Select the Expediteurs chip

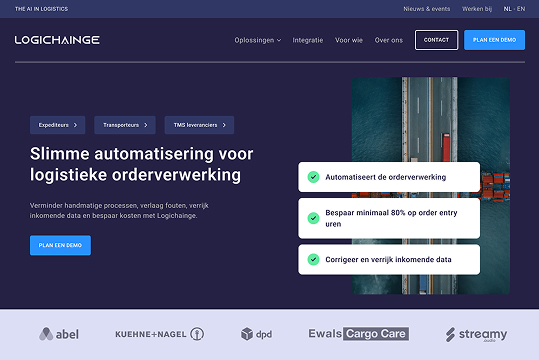(x=57, y=125)
